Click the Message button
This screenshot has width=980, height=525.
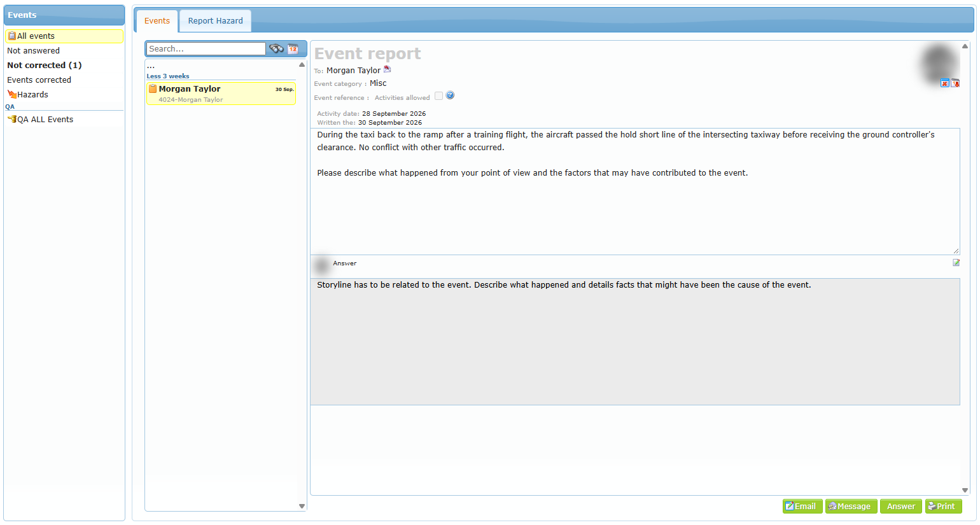851,507
